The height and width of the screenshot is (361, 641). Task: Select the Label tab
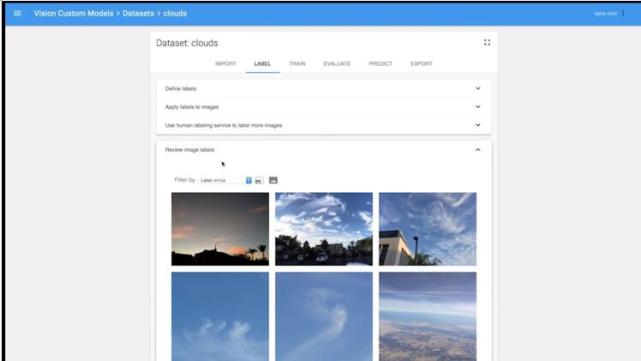[262, 64]
